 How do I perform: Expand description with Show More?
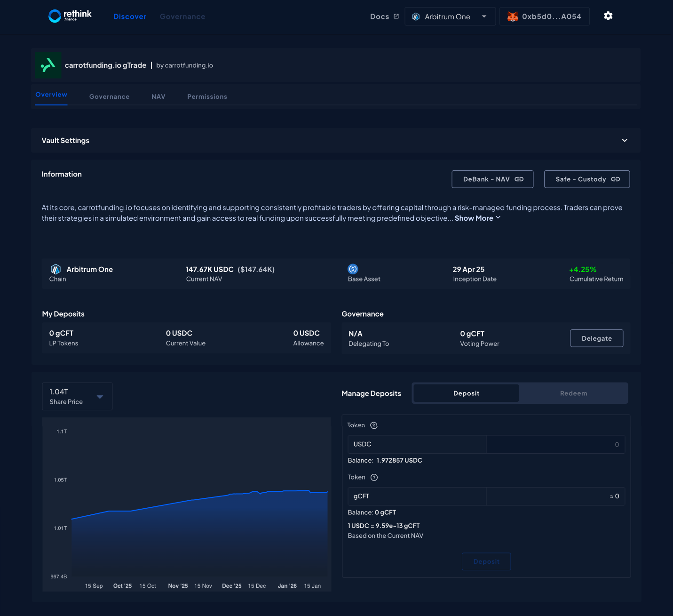tap(477, 218)
